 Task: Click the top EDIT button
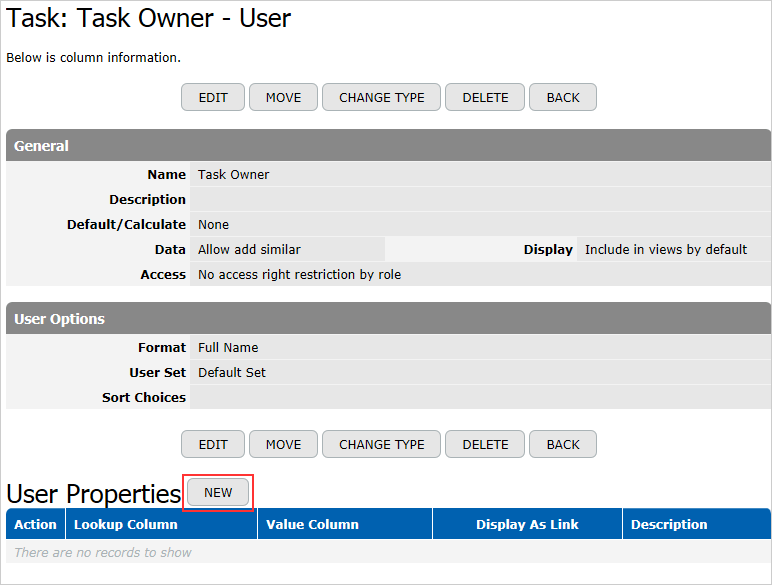pos(213,98)
